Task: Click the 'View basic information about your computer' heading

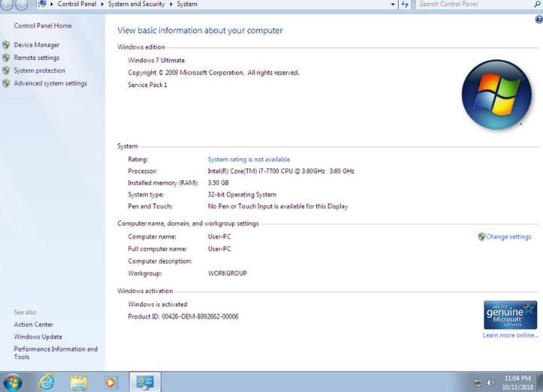Action: pos(201,31)
